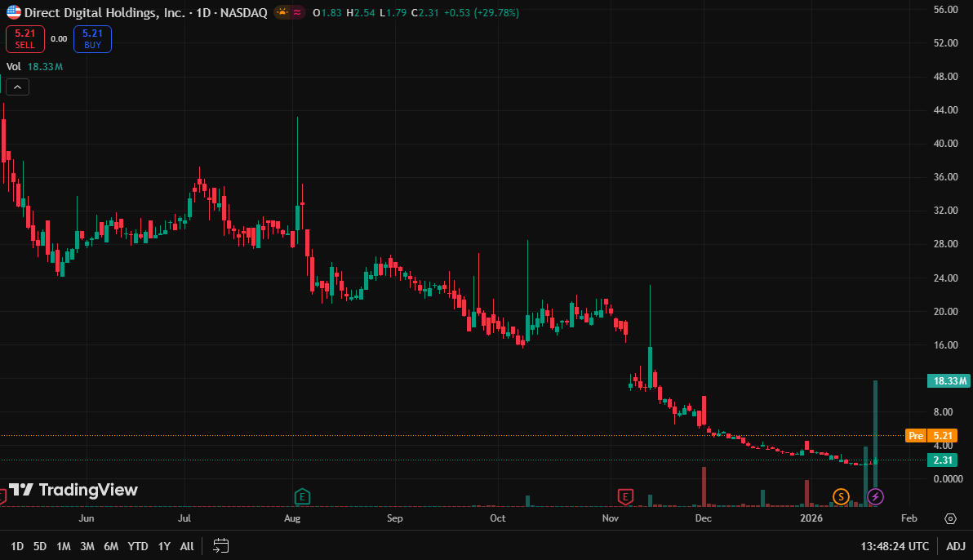Open chart scale settings gear icon
The image size is (973, 560).
click(x=950, y=518)
